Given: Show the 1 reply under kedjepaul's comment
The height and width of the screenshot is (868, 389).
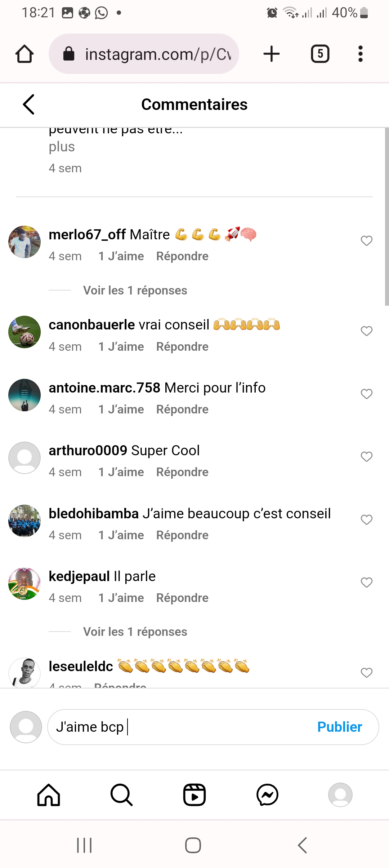Looking at the screenshot, I should point(135,632).
